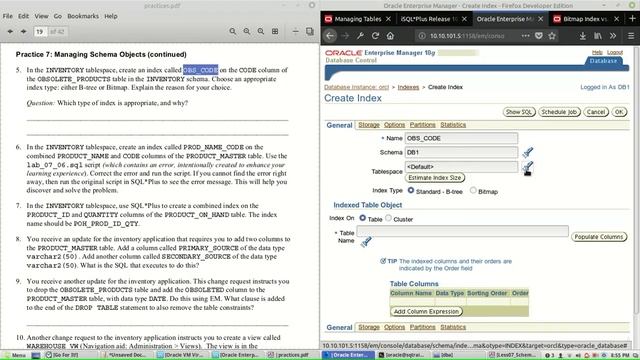The image size is (640, 360).
Task: Go to the Firefox home page
Action: coord(390,36)
